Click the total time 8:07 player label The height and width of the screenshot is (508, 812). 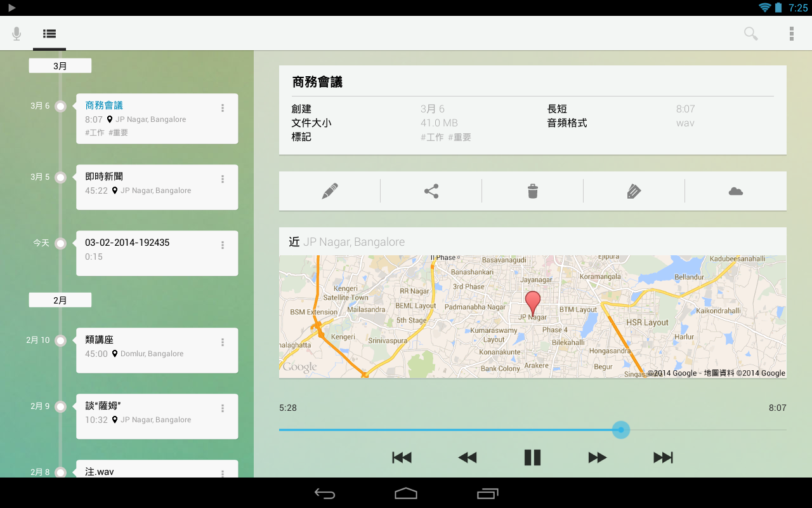pos(778,408)
